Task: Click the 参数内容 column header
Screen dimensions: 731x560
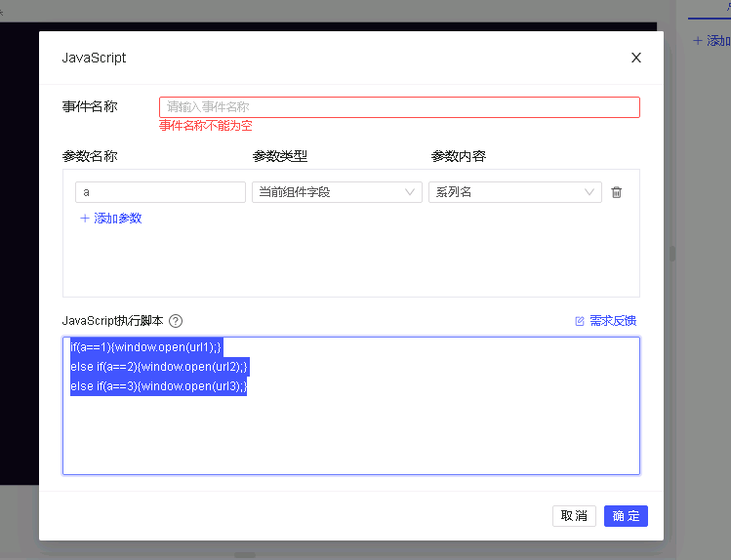Action: pos(459,156)
